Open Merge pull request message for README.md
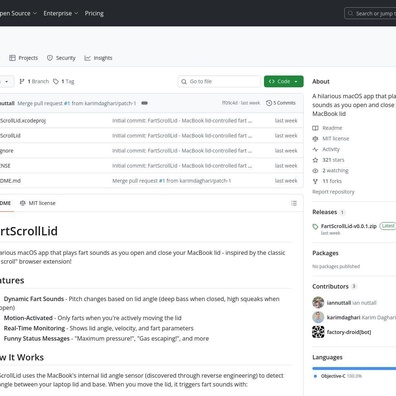The width and height of the screenshot is (396, 396). point(171,181)
